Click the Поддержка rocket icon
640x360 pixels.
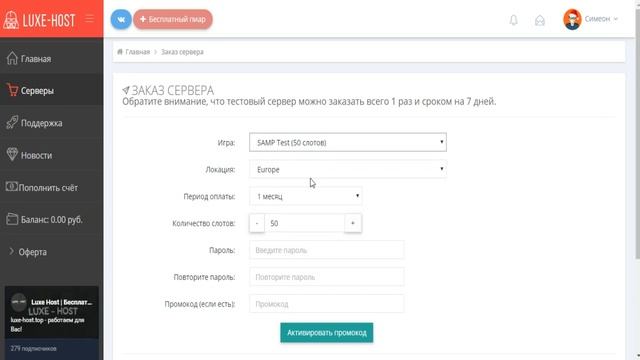coord(12,122)
